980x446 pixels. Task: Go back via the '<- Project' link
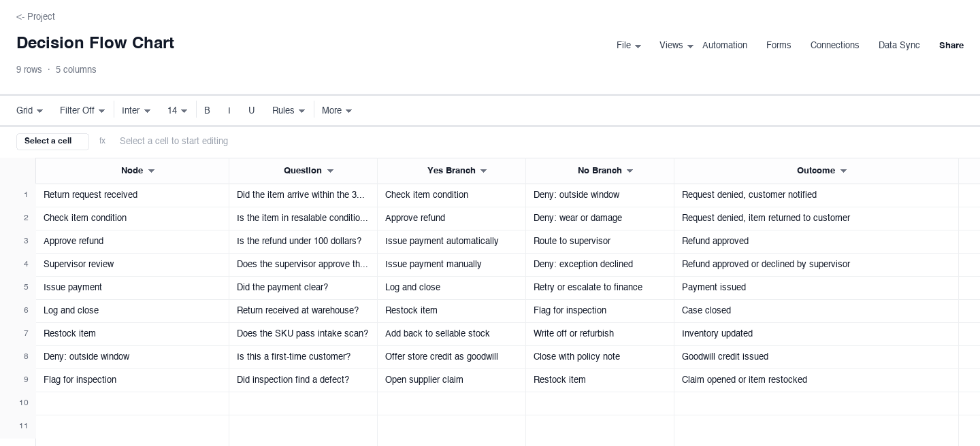tap(35, 16)
